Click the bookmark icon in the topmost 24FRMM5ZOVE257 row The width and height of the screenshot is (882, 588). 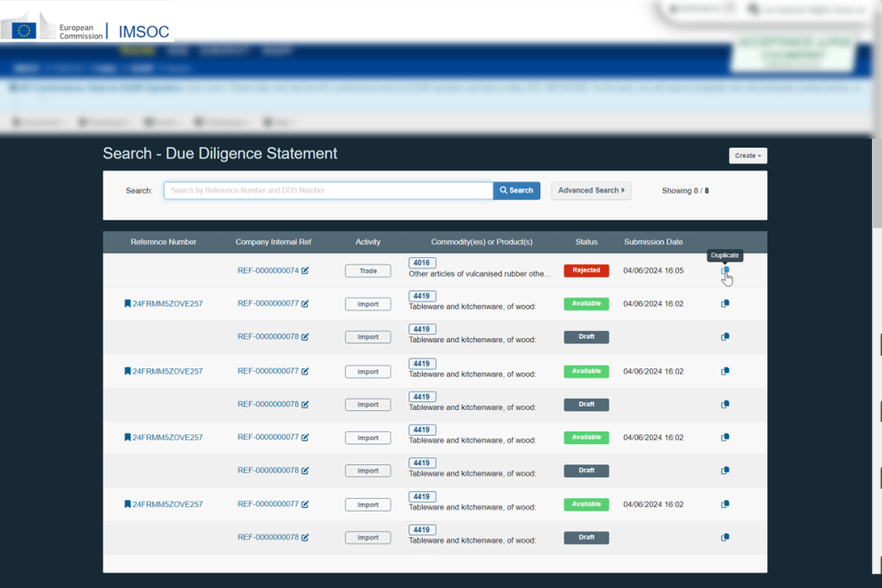[127, 303]
